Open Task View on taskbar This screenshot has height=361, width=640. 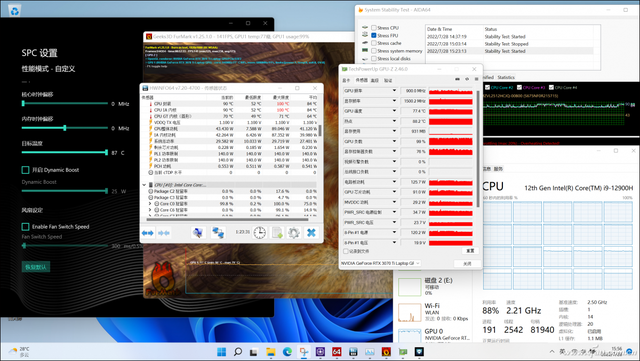tap(254, 352)
